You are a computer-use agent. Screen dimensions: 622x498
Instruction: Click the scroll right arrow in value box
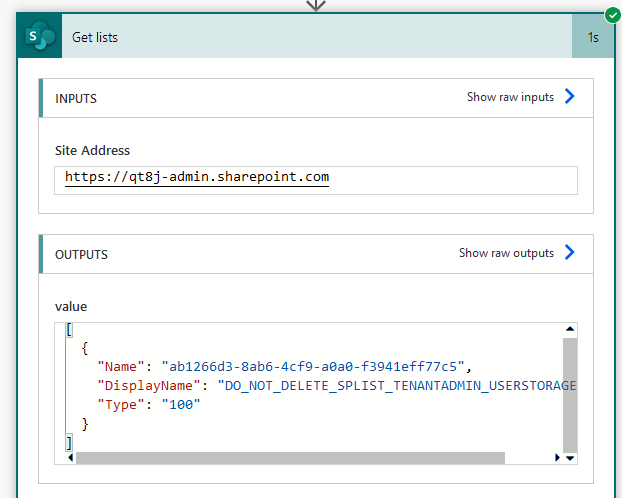point(557,458)
